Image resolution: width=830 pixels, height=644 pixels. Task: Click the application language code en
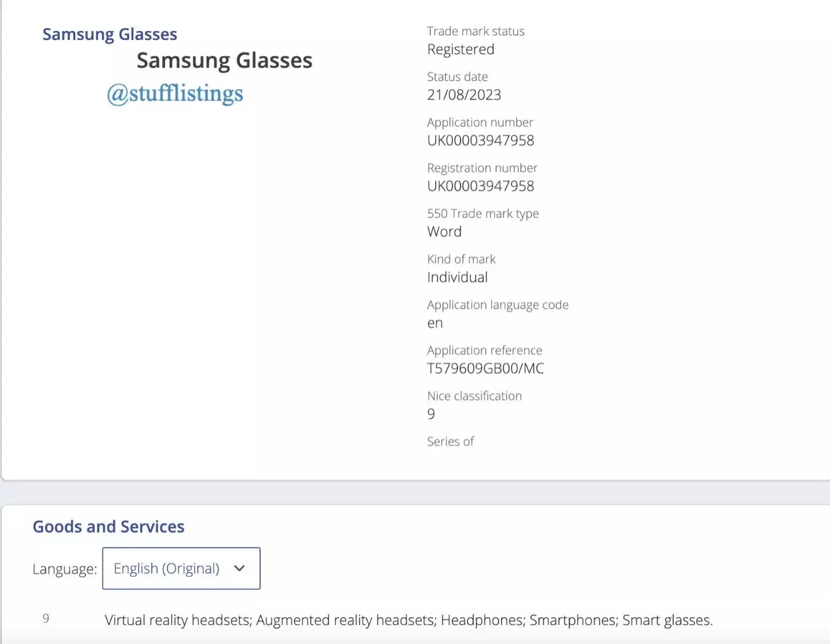click(x=435, y=323)
